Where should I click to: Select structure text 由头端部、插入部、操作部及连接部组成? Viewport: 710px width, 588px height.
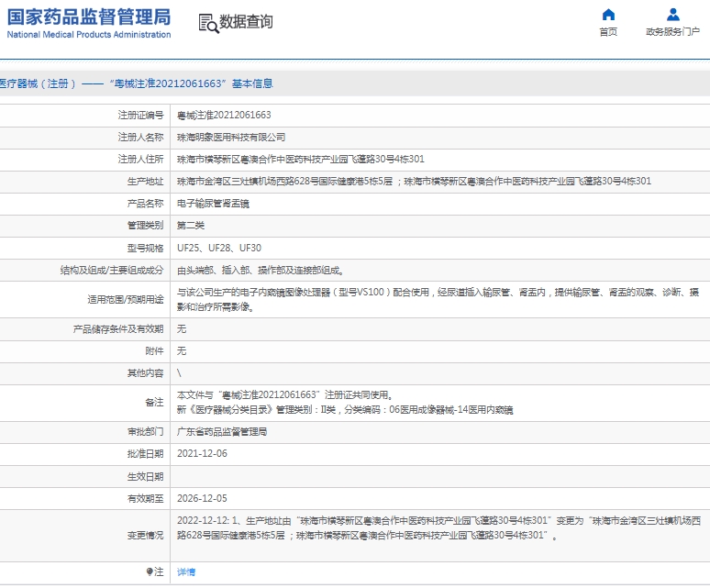click(x=261, y=271)
